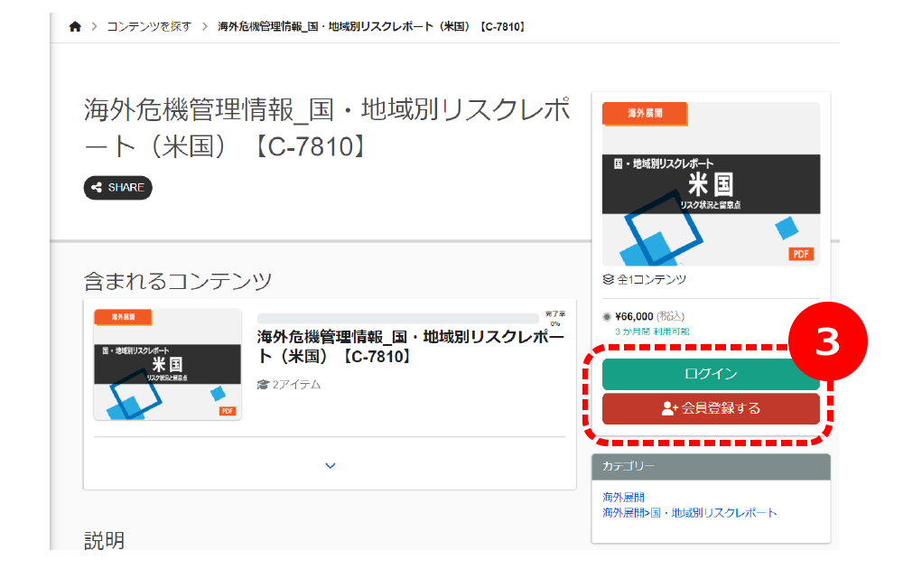The height and width of the screenshot is (588, 903).
Task: Click the 説明 section heading
Action: click(104, 540)
